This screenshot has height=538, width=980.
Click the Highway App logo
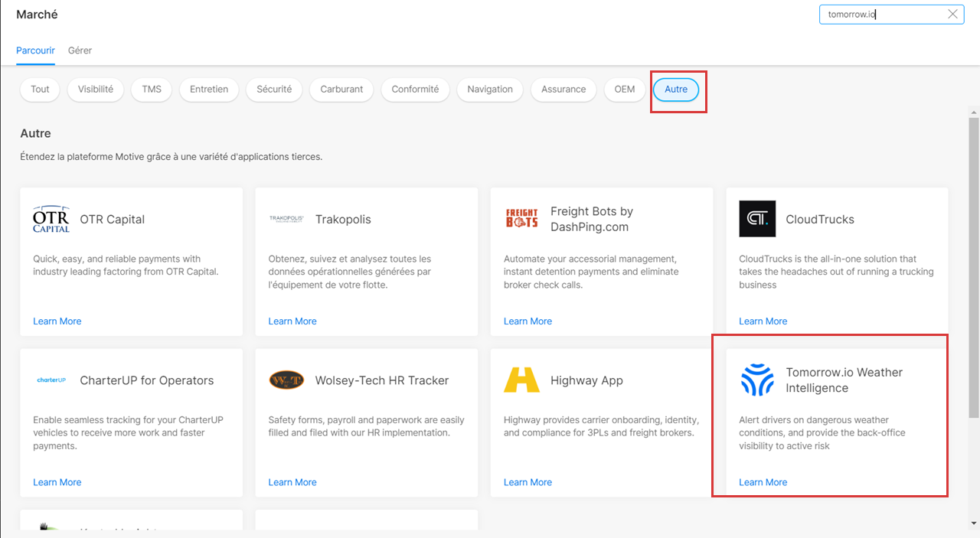click(522, 380)
